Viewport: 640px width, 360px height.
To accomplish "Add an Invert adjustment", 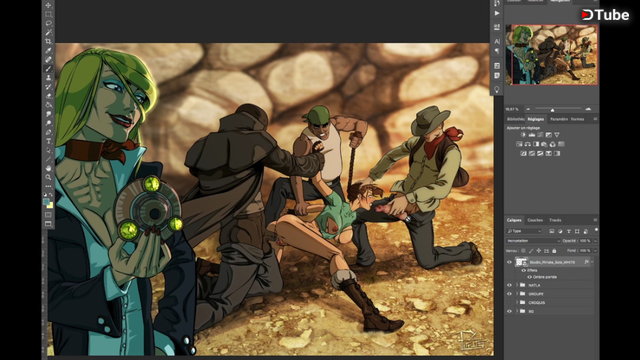I will [x=523, y=153].
